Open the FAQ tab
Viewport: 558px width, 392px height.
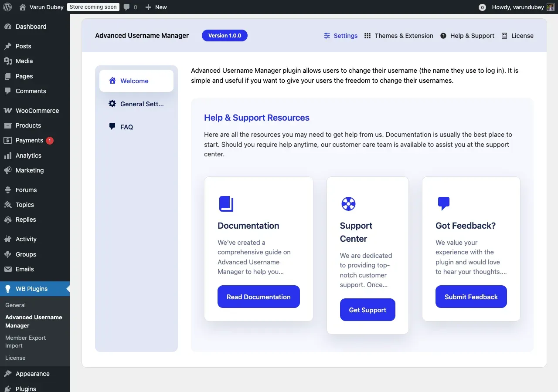[x=136, y=127]
